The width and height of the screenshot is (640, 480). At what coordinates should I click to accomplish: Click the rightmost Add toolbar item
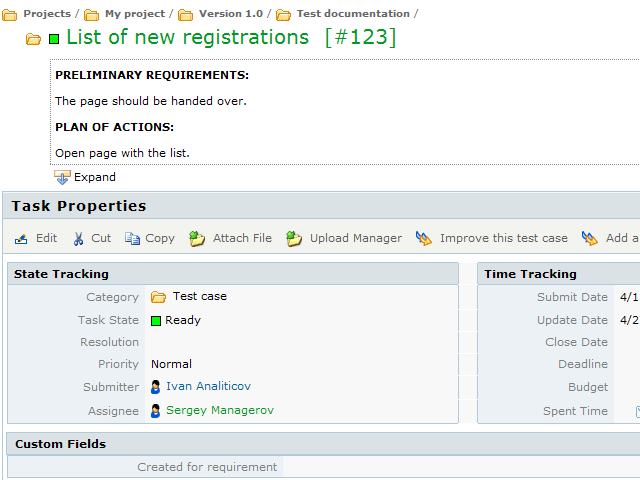(x=612, y=239)
